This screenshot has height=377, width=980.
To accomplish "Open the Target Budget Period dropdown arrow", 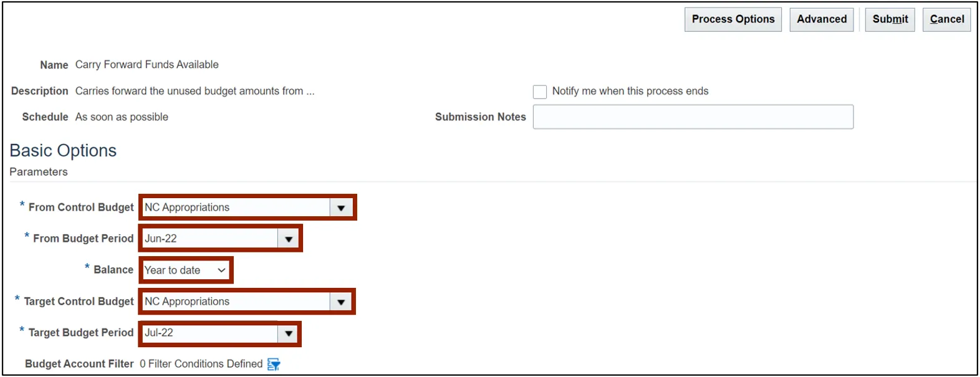I will tap(289, 333).
